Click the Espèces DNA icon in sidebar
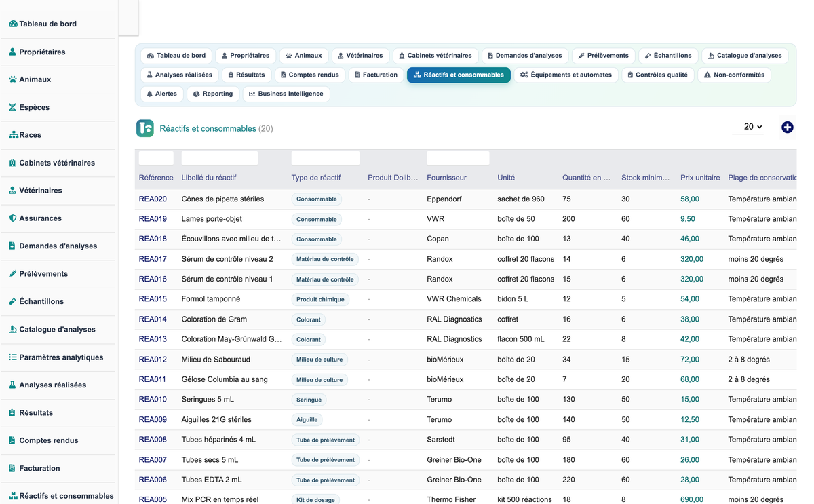This screenshot has width=814, height=504. point(13,107)
